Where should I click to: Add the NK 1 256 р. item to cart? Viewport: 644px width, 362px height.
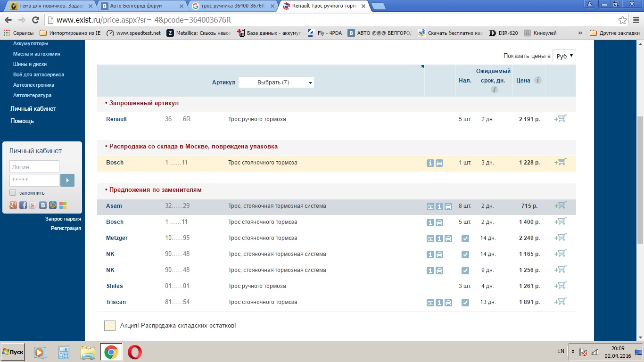pos(561,270)
